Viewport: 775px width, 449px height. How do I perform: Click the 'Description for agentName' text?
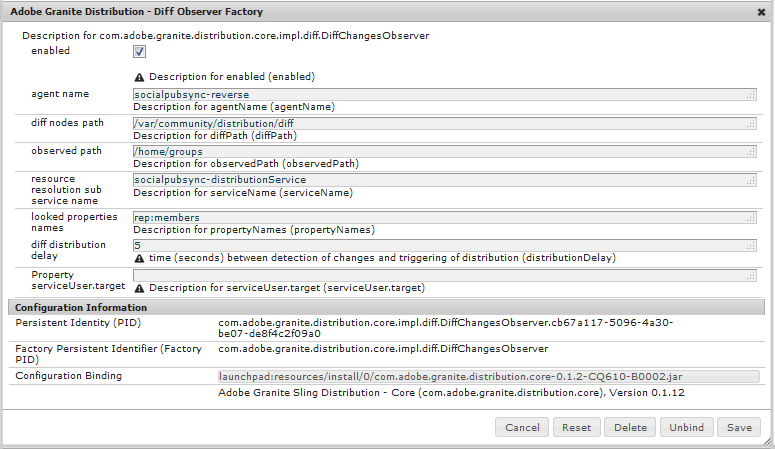(x=234, y=107)
